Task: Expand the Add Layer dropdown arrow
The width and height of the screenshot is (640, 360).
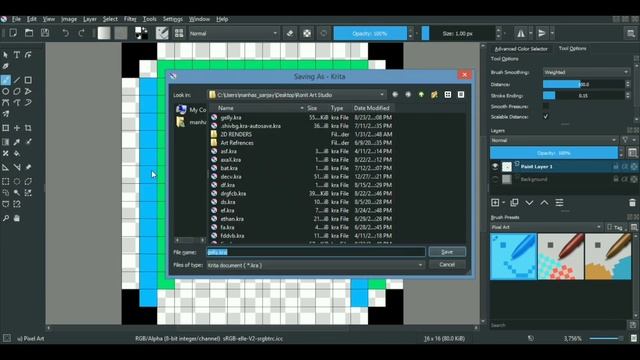Action: tap(504, 202)
